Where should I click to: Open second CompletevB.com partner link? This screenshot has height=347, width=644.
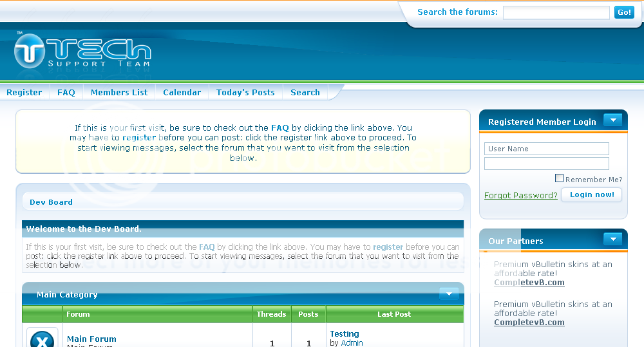point(529,323)
